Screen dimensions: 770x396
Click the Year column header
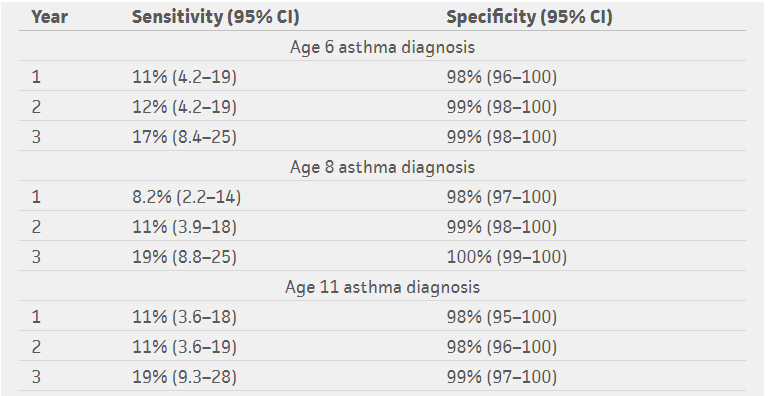(50, 17)
